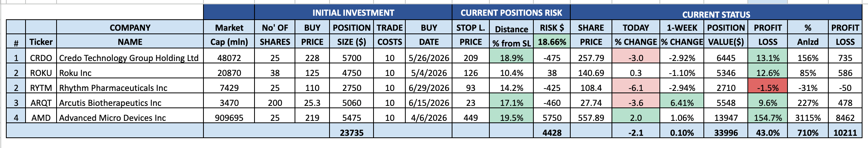
Task: Click the CRDO stop loss price 209
Action: [471, 58]
